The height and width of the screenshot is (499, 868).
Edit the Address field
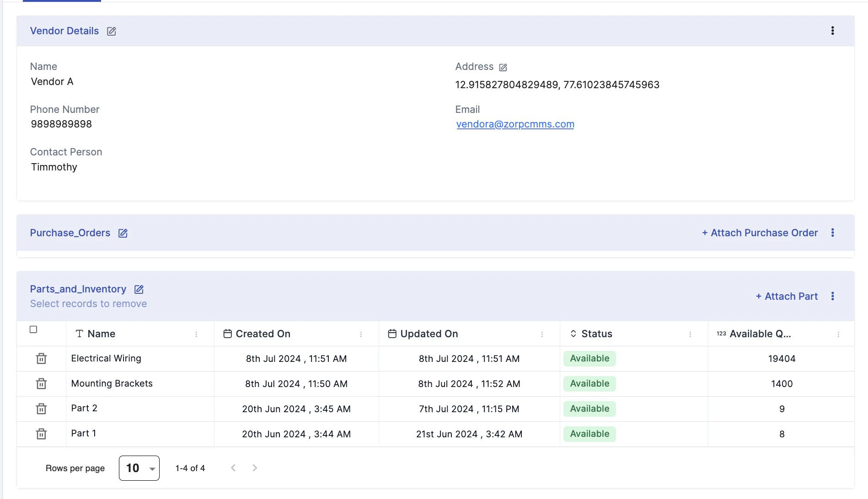point(503,67)
